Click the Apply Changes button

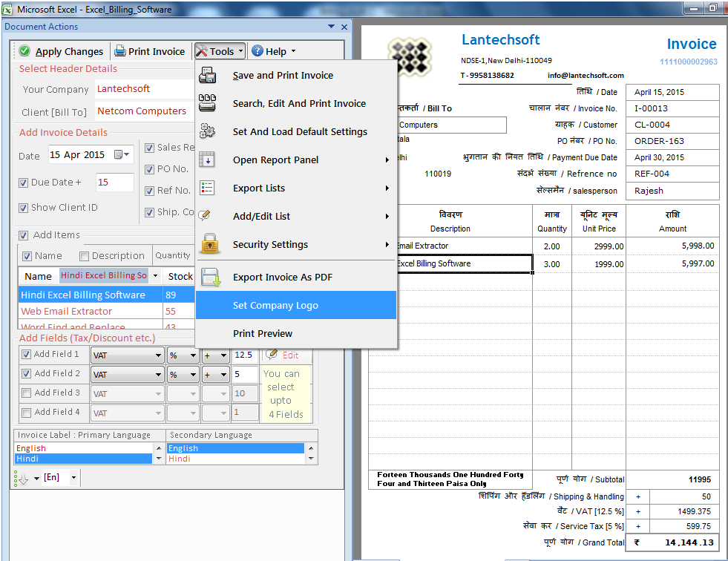click(62, 51)
